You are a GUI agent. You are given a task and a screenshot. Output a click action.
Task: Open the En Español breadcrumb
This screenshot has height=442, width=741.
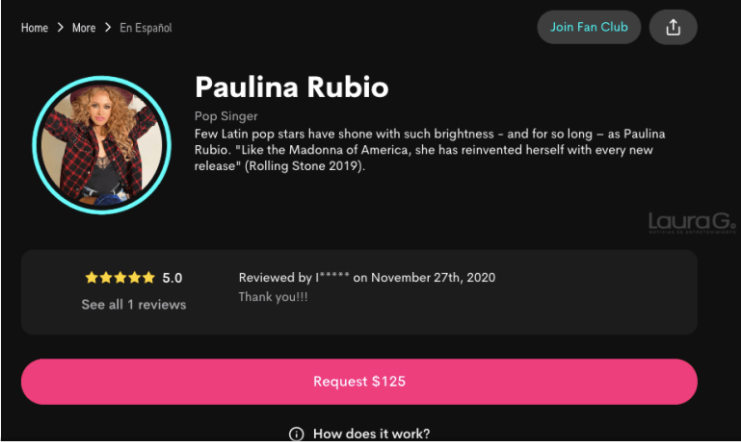(x=146, y=28)
